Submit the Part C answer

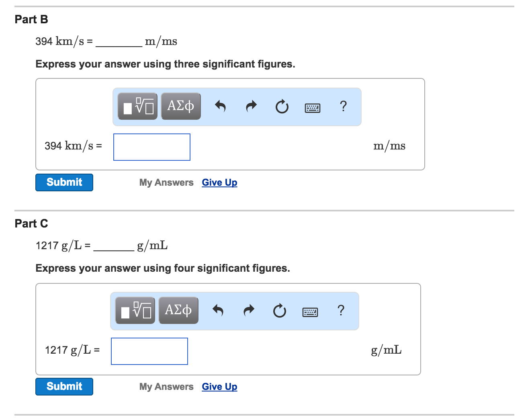click(64, 387)
